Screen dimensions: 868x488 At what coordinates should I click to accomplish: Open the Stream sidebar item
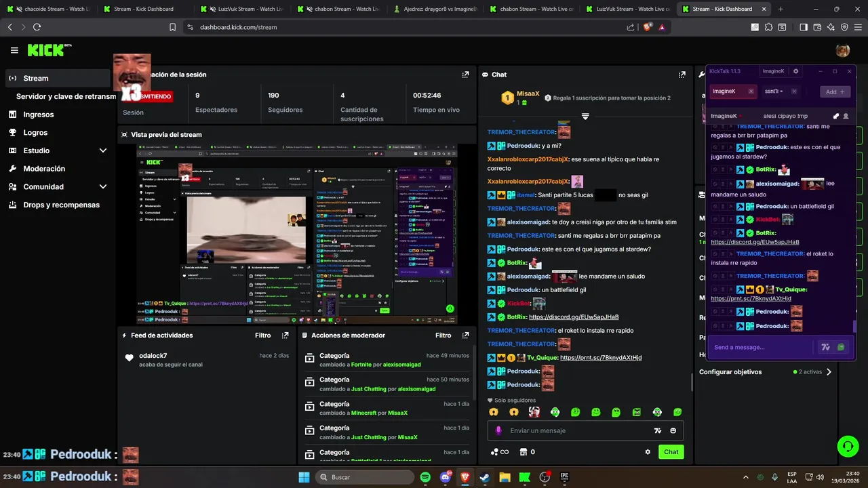point(57,78)
